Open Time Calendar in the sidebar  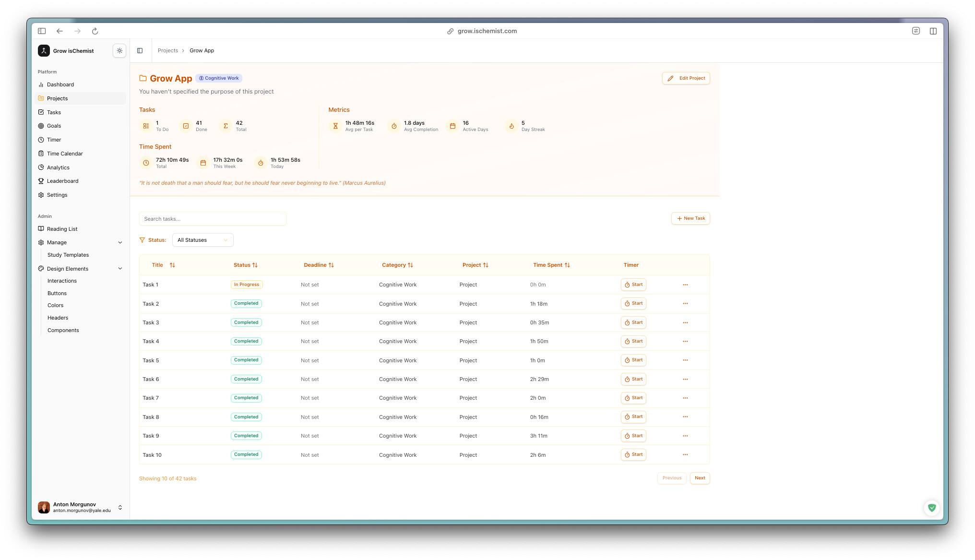[65, 154]
